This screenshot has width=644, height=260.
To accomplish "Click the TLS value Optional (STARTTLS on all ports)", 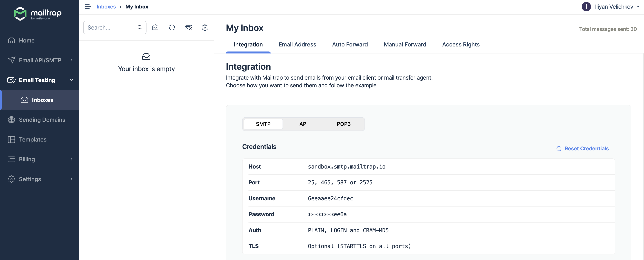I will tap(359, 246).
